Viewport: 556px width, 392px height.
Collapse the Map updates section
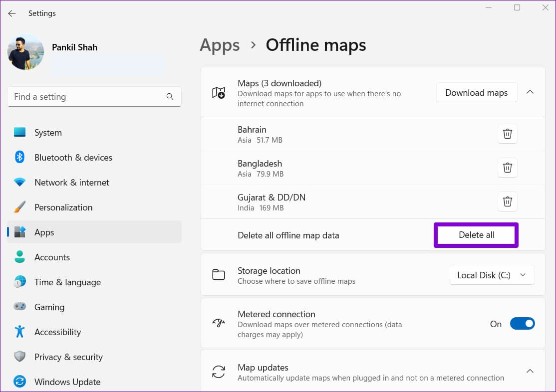[530, 371]
